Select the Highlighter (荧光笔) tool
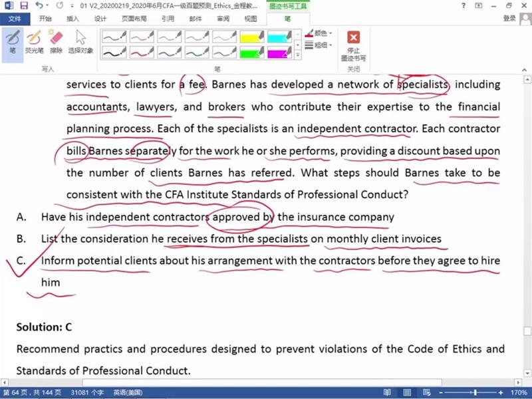This screenshot has width=532, height=399. [34, 41]
